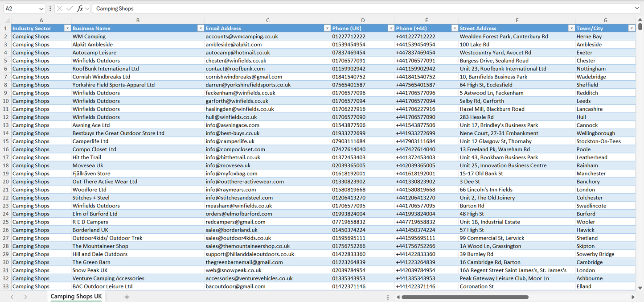Select the Hawick town cell
The width and height of the screenshot is (644, 302).
point(605,230)
